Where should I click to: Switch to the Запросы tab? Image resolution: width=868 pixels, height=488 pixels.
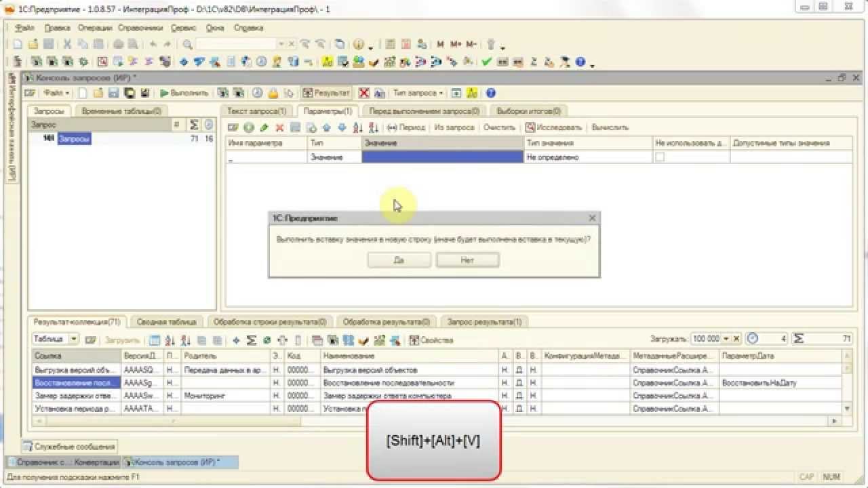[x=50, y=111]
